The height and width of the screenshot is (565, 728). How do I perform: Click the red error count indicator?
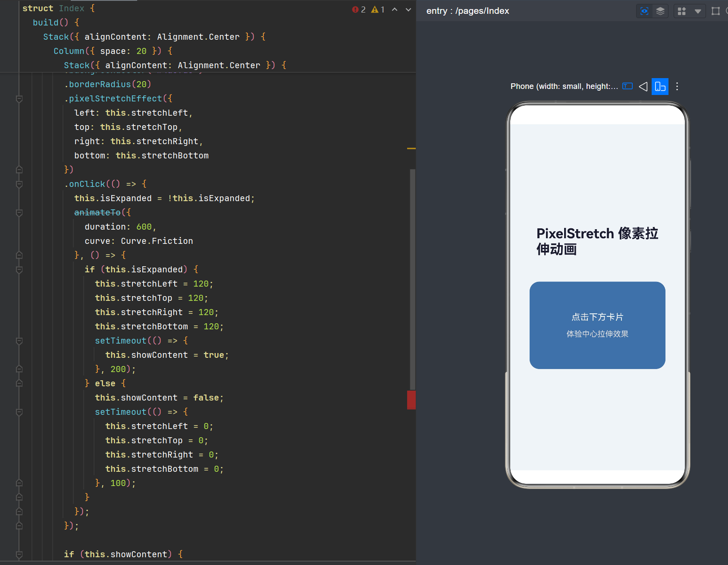[x=359, y=9]
